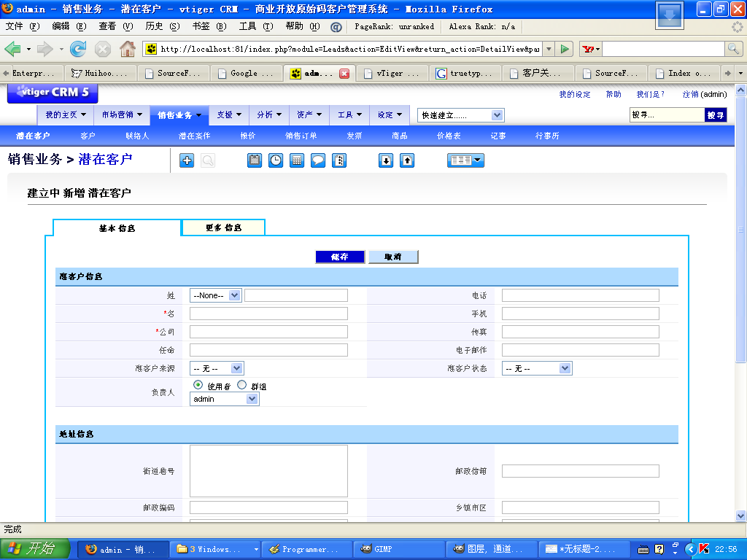Image resolution: width=747 pixels, height=560 pixels.
Task: Open the admin assigned-user dropdown
Action: [x=225, y=399]
